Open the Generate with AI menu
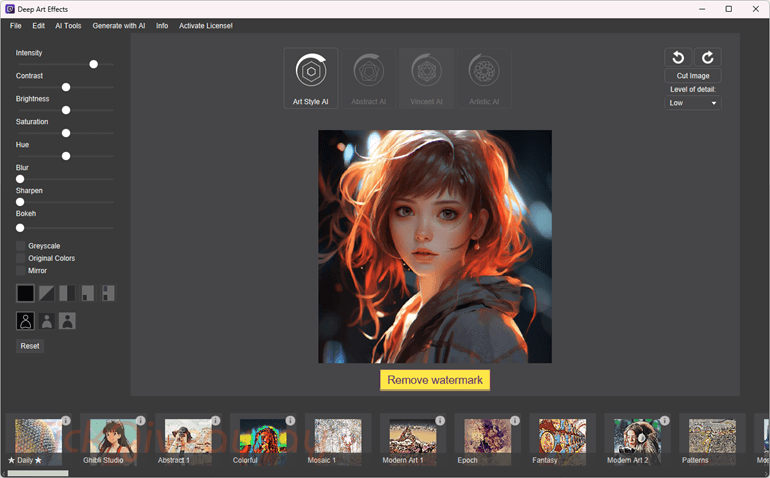The image size is (770, 478). tap(119, 26)
